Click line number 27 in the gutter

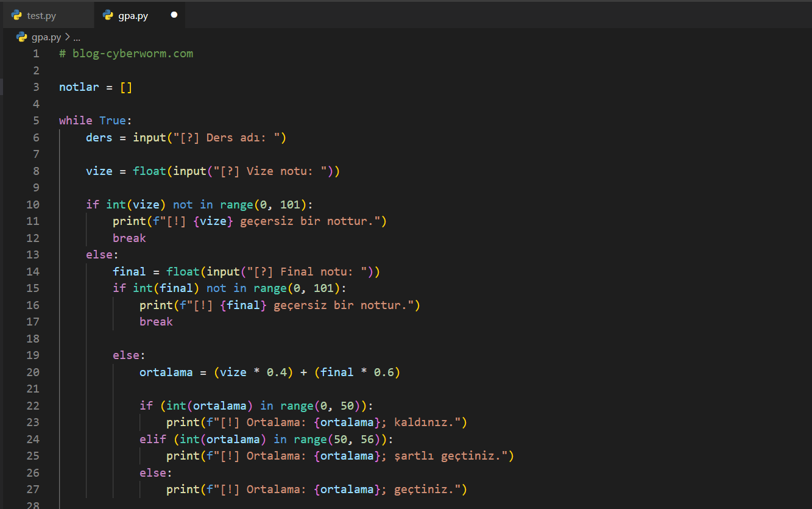[33, 489]
